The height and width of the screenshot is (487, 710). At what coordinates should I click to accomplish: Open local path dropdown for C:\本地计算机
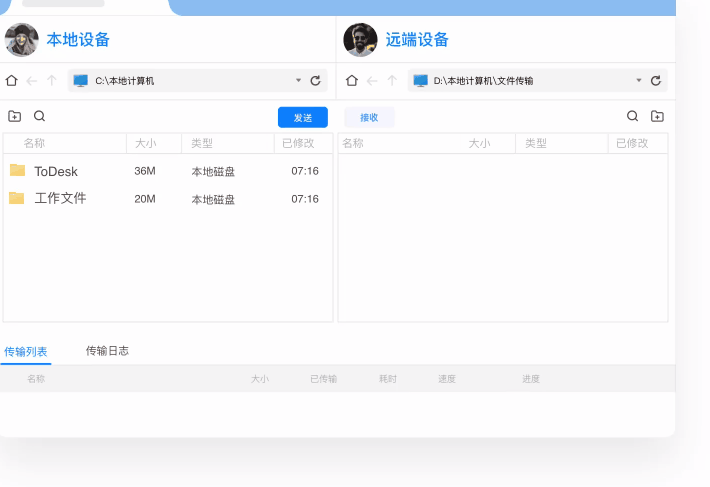tap(298, 80)
